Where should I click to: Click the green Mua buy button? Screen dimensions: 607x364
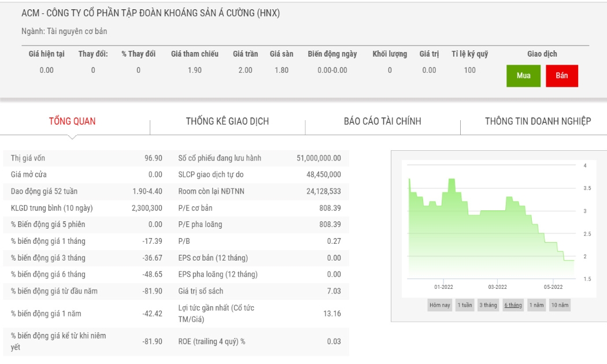tap(523, 76)
